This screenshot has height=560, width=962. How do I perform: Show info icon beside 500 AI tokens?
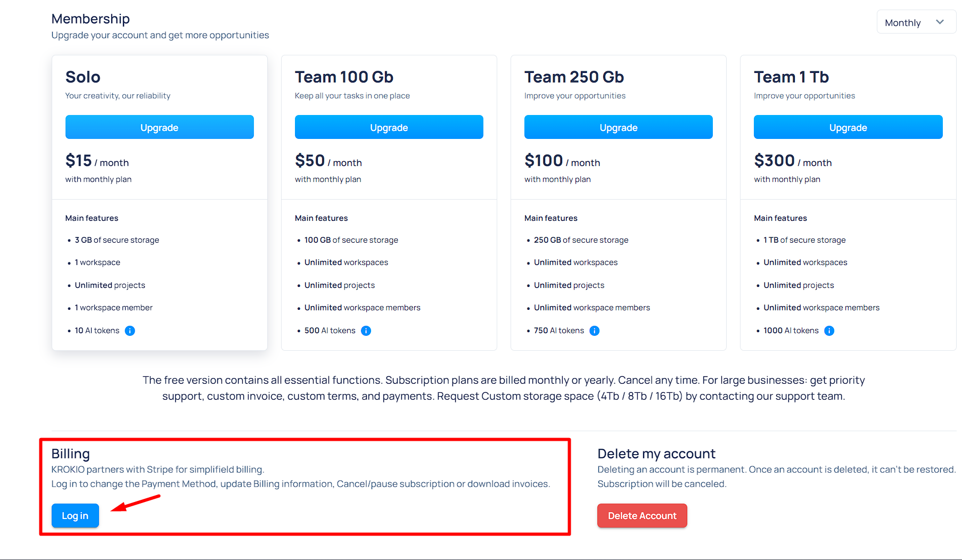[366, 331]
